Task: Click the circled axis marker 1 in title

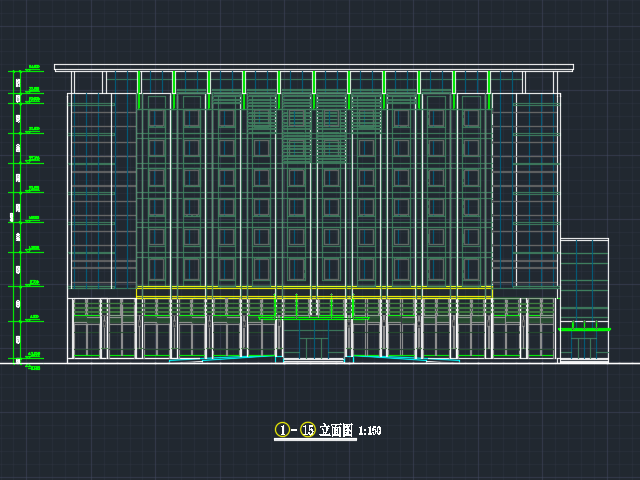Action: pyautogui.click(x=282, y=430)
